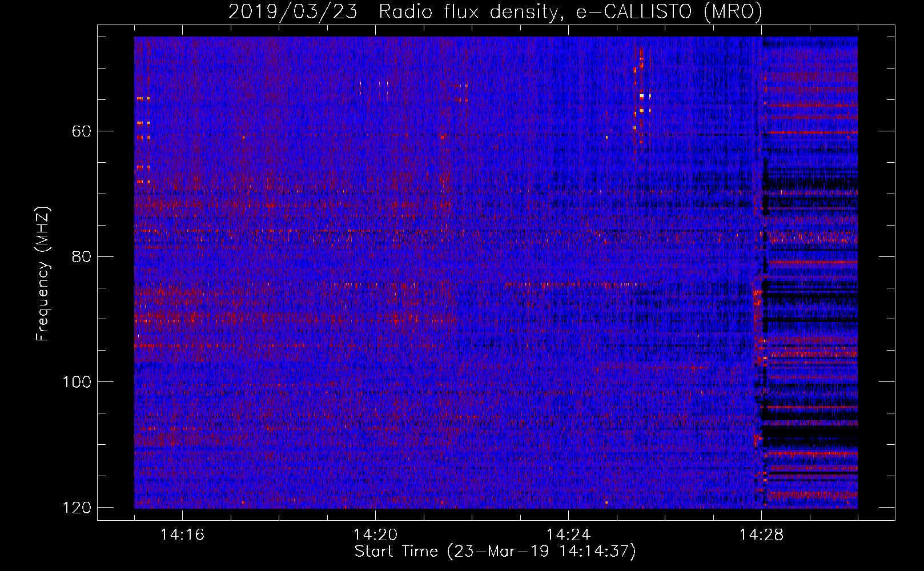Click the 'Frequency (MHZ)' axis label
Screen dimensions: 924x571
[x=43, y=274]
